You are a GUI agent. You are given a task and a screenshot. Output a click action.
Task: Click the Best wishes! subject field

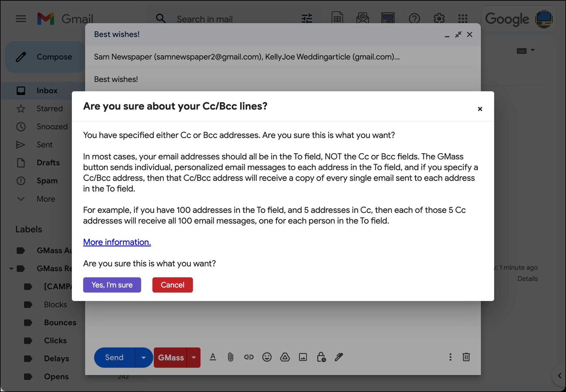[x=283, y=79]
